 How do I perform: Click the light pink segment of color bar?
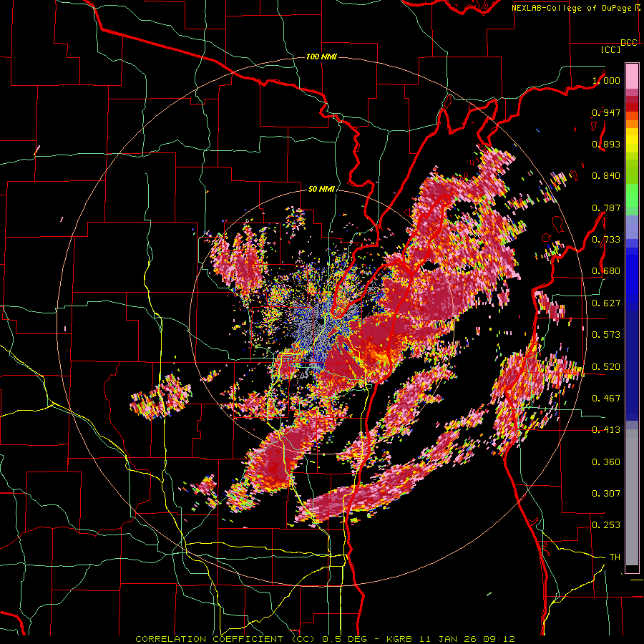632,76
